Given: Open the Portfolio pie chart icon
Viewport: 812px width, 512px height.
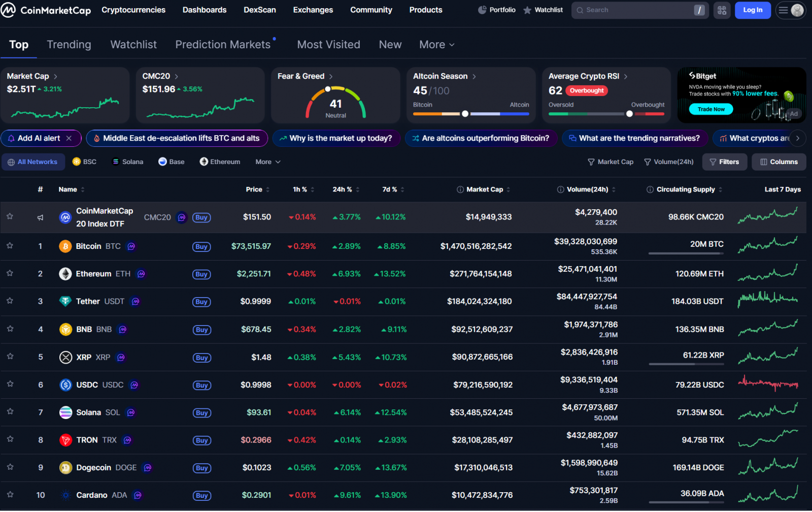Looking at the screenshot, I should [482, 10].
